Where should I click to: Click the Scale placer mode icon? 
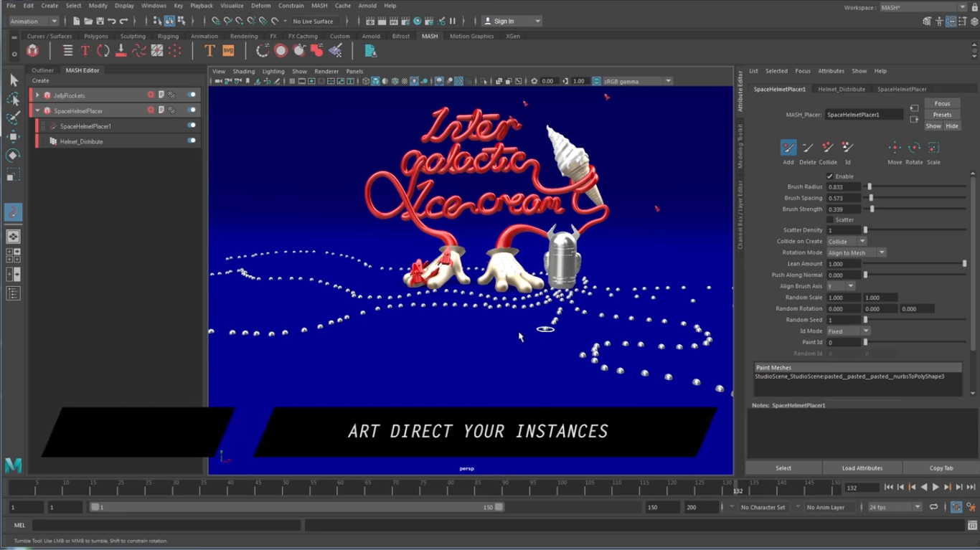pos(933,148)
